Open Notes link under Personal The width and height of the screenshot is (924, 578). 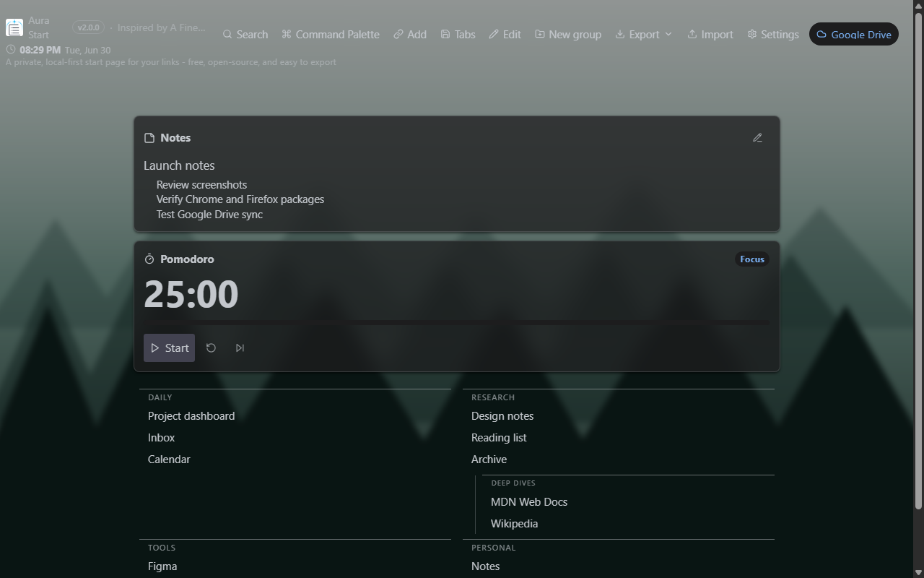pyautogui.click(x=485, y=566)
